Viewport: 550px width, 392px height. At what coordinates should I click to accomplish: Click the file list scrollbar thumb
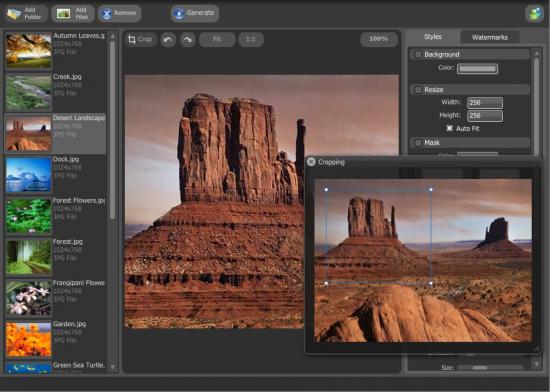pyautogui.click(x=113, y=130)
